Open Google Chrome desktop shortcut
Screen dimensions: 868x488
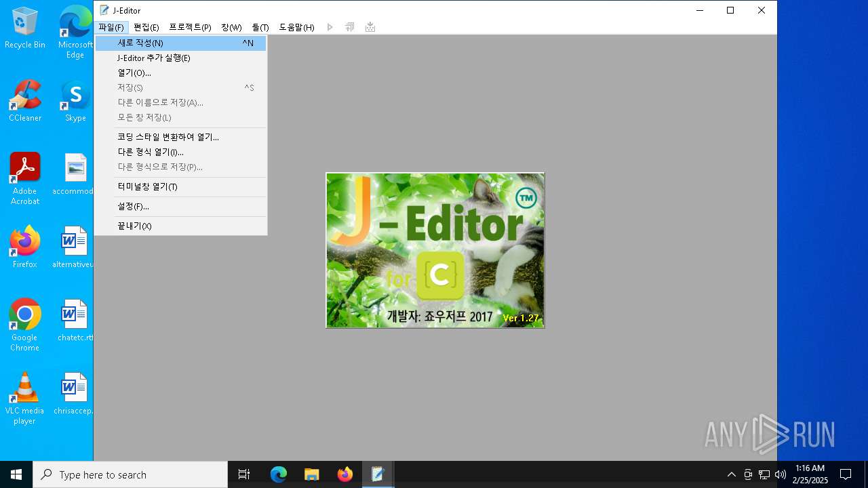[x=25, y=325]
